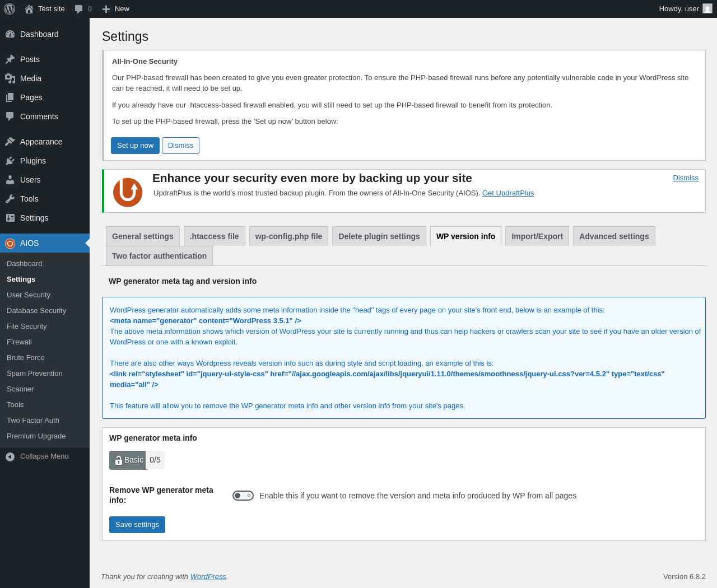Click the Plugins plug icon

pos(10,161)
